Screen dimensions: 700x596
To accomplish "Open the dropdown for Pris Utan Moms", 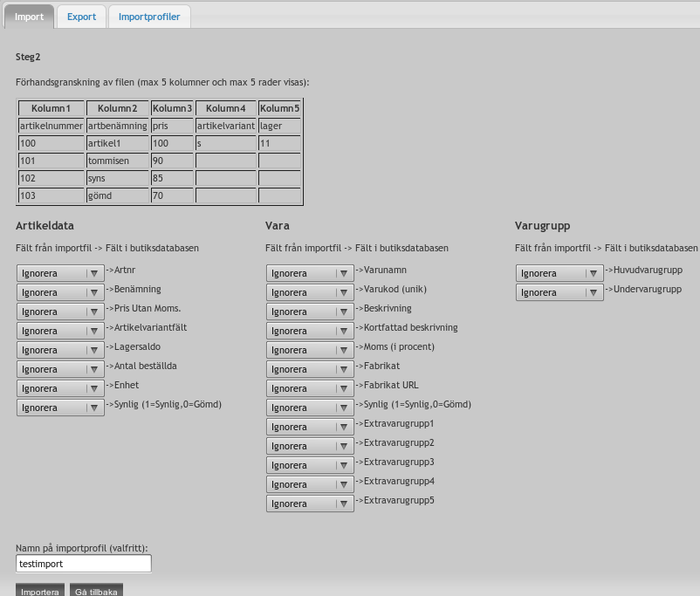I will (60, 312).
